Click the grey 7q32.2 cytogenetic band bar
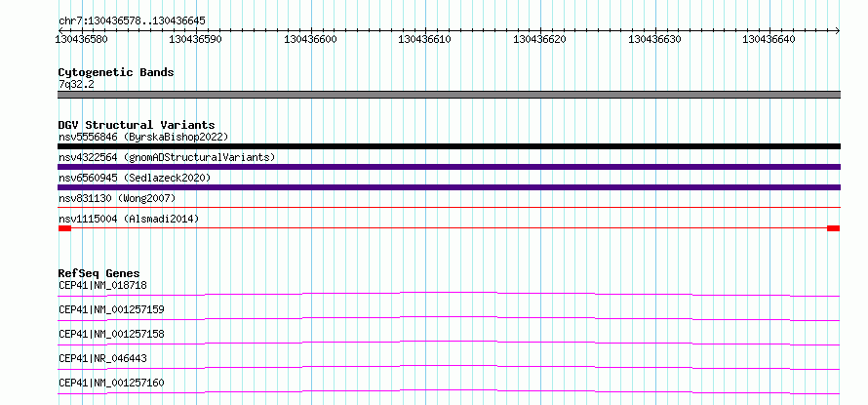 click(x=449, y=95)
